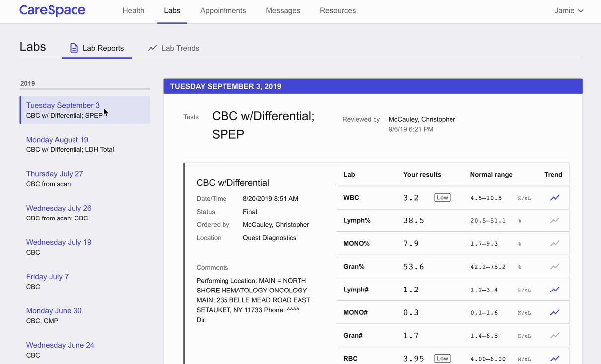Viewport: 601px width, 364px height.
Task: Click the Lymph% trend icon
Action: click(555, 220)
